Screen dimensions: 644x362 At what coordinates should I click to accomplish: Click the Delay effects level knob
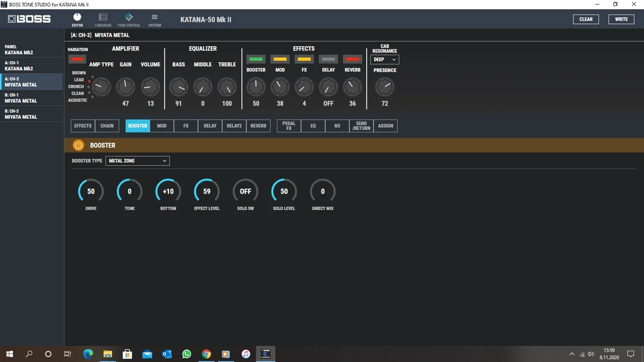[328, 87]
